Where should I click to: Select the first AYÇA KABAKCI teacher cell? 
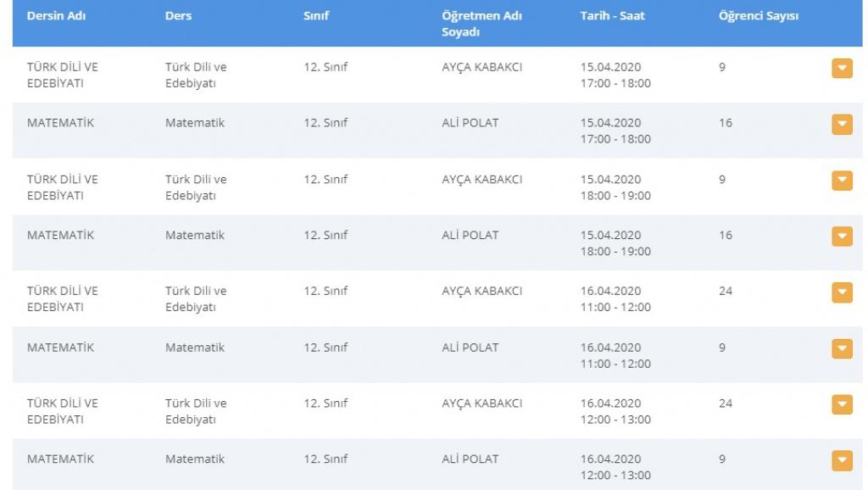[481, 67]
